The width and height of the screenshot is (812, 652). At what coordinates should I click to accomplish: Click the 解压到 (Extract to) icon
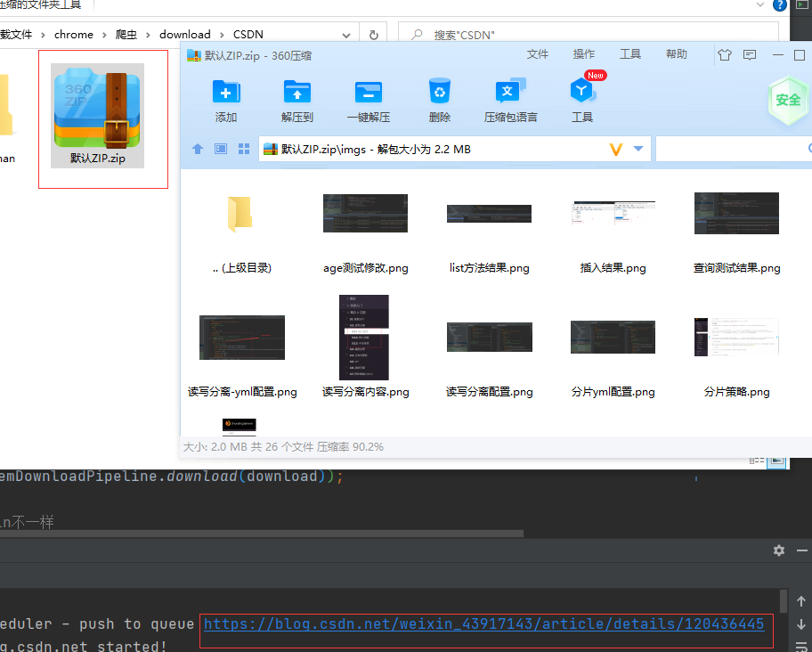296,98
